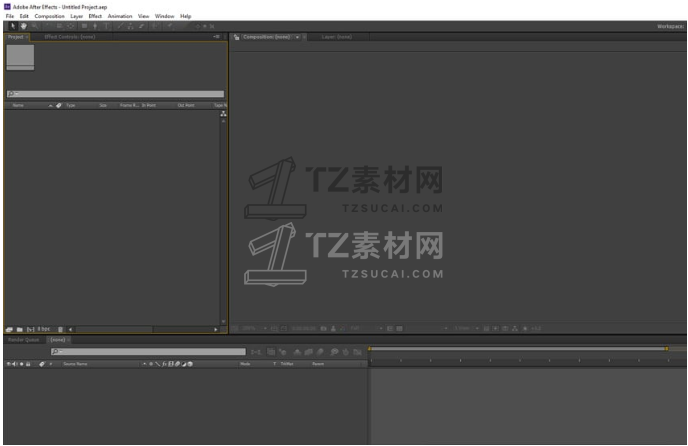Open the Composition menu
The image size is (688, 446).
(50, 16)
